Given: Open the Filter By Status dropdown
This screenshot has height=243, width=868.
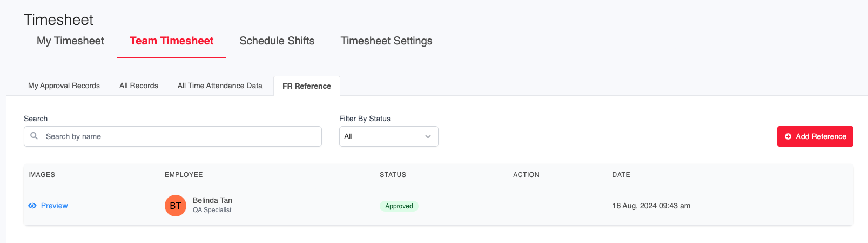Looking at the screenshot, I should [388, 136].
